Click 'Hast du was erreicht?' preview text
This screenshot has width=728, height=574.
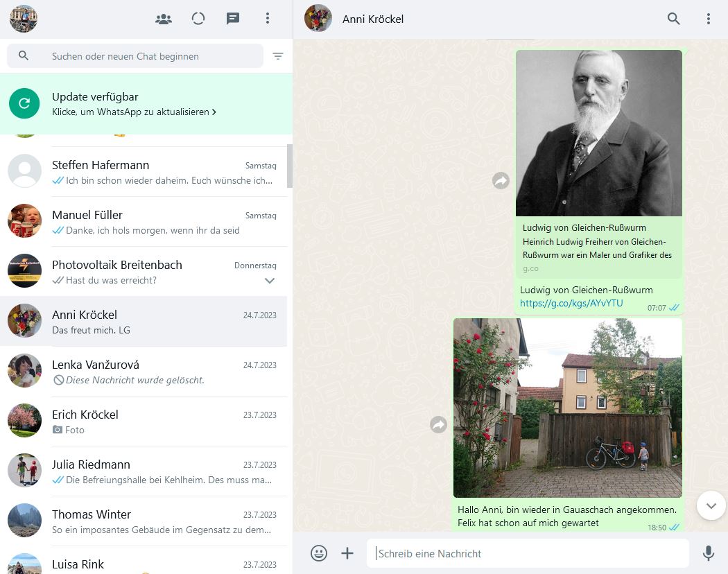pyautogui.click(x=112, y=281)
